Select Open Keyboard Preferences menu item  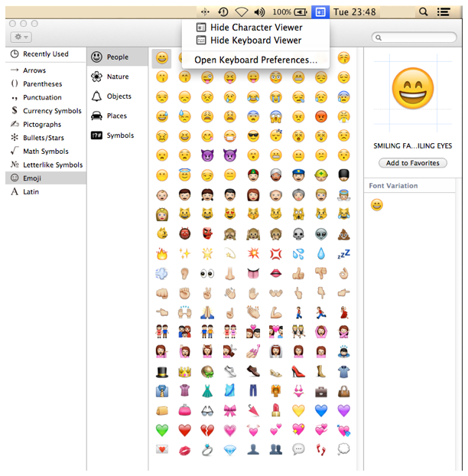coord(255,60)
